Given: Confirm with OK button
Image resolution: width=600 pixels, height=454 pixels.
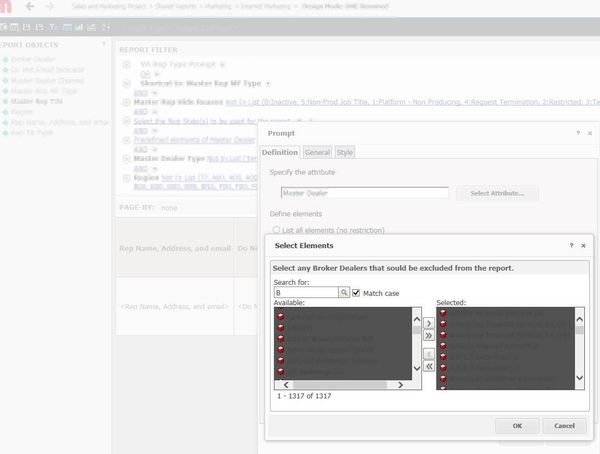Looking at the screenshot, I should (x=517, y=426).
